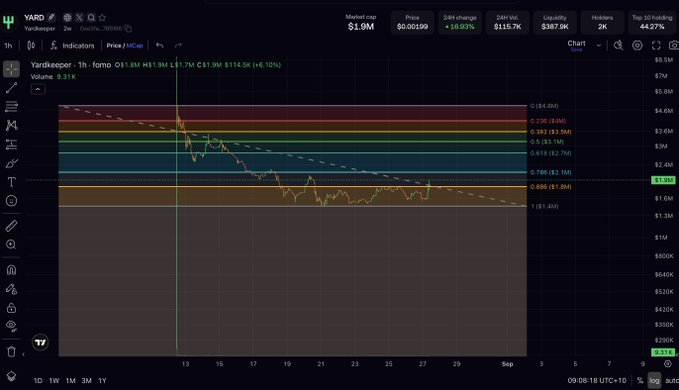Screen dimensions: 679x390
Task: Star YARD as a favorite
Action: [102, 18]
